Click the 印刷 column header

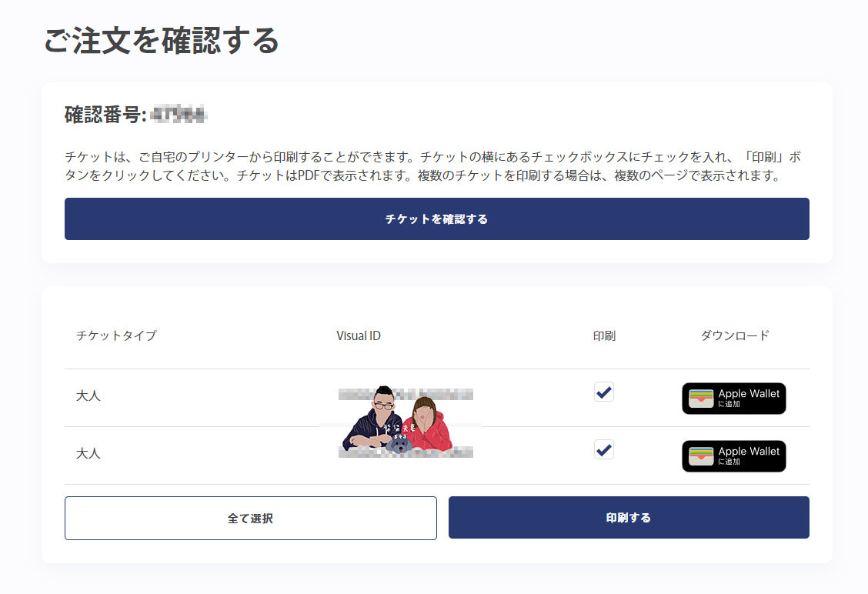point(604,335)
